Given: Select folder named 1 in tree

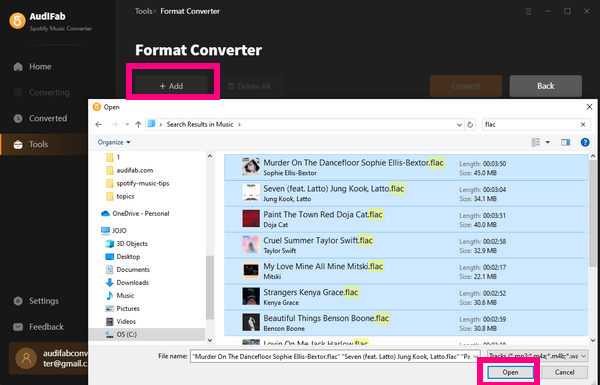Looking at the screenshot, I should click(x=113, y=157).
